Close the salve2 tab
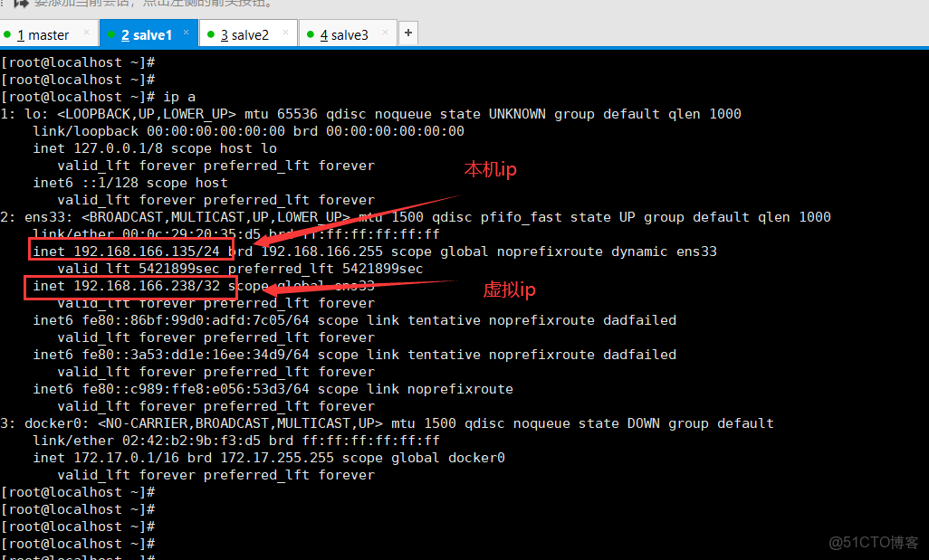Screen dimensions: 929x560 [283, 33]
